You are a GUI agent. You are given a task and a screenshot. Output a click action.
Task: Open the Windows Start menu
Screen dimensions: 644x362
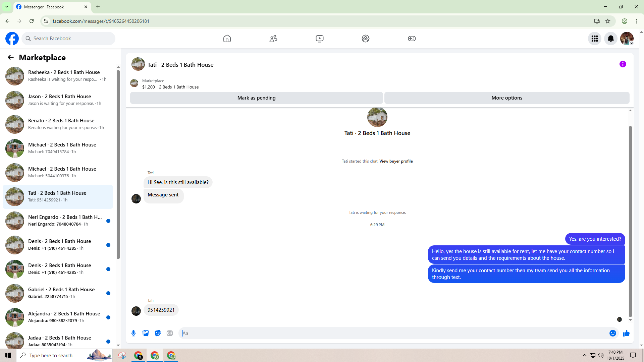(x=8, y=355)
